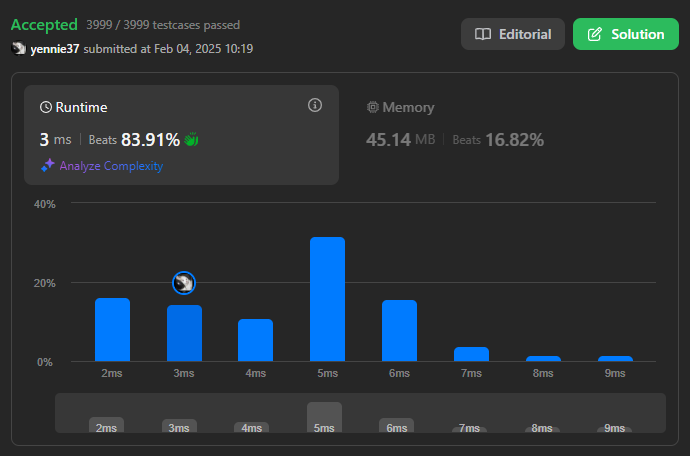Select the Runtime stats card
The image size is (690, 456).
pos(181,135)
